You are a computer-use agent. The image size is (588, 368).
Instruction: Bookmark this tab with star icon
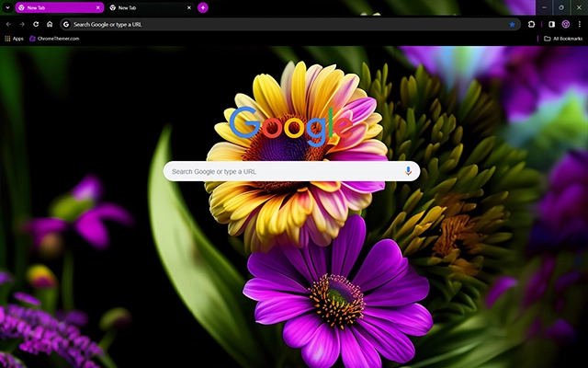(512, 25)
